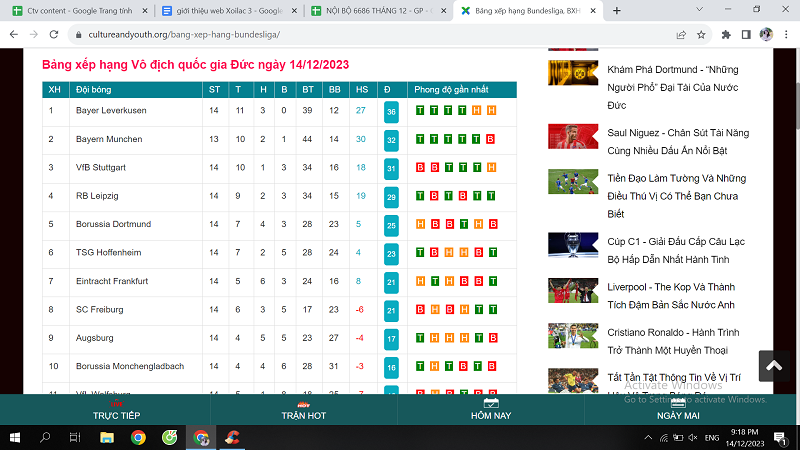Open taskbar search magnifier
Viewport: 800px width, 450px height.
45,437
